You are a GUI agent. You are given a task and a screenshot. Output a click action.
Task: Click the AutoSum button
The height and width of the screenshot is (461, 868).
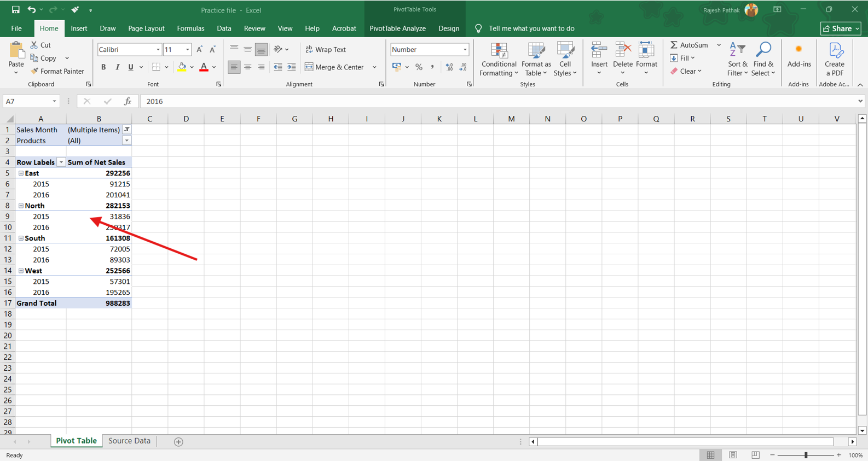(689, 45)
